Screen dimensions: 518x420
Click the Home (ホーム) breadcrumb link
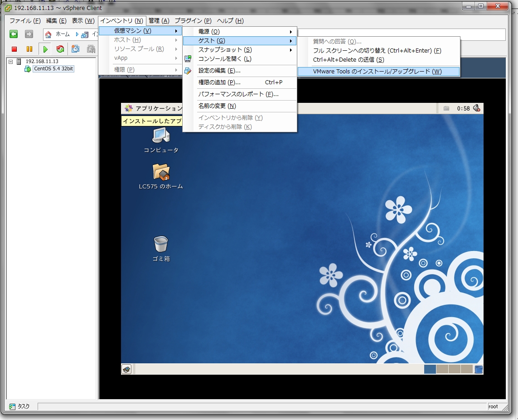pos(63,34)
